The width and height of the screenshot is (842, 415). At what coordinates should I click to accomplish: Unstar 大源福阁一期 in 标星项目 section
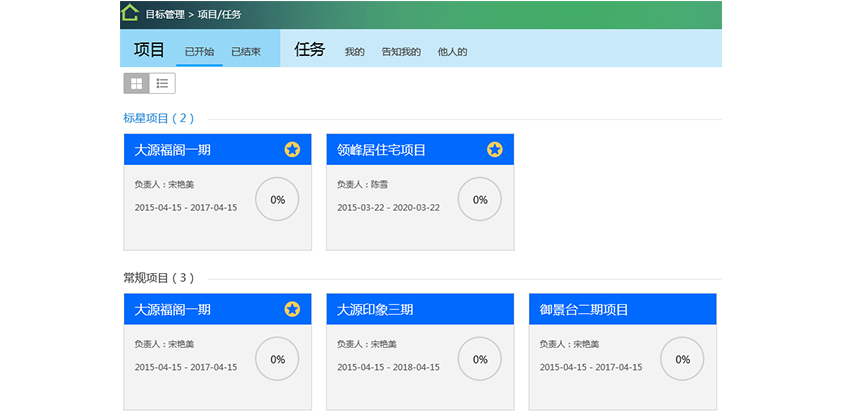coord(292,149)
